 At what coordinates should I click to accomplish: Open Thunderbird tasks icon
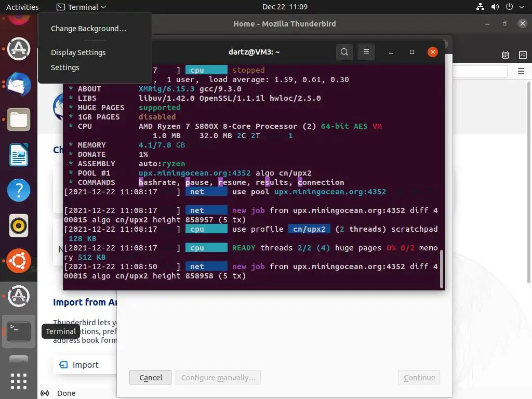(x=523, y=55)
